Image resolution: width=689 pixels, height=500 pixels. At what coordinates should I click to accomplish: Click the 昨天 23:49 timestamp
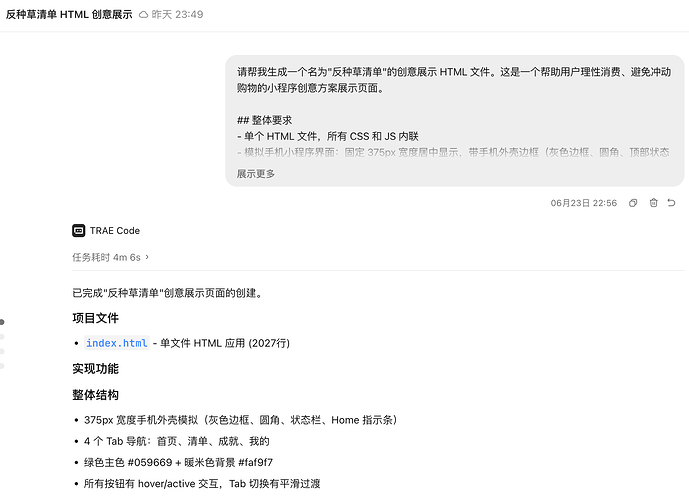178,14
